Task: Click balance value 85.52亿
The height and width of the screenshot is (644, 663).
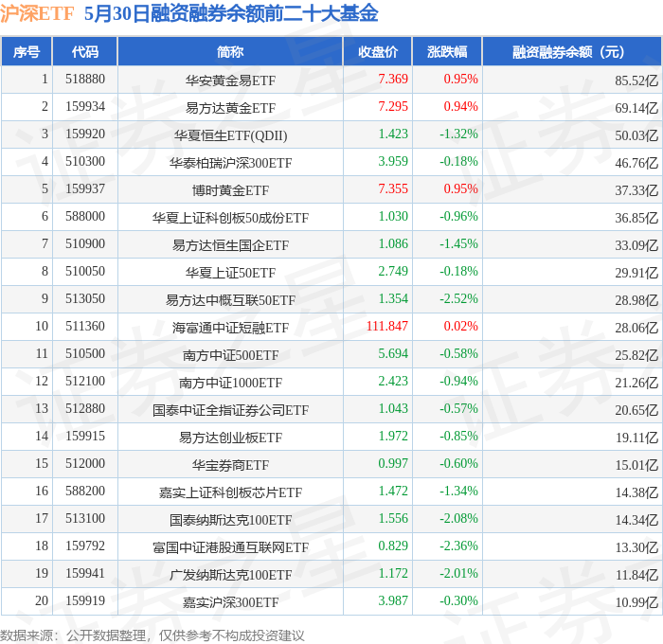Action: point(636,80)
